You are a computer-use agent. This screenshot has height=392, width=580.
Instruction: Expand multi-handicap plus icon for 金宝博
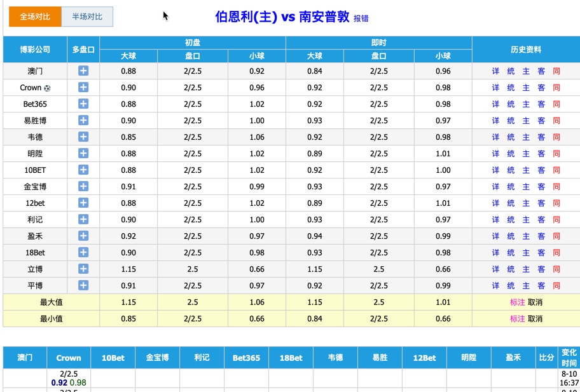83,187
